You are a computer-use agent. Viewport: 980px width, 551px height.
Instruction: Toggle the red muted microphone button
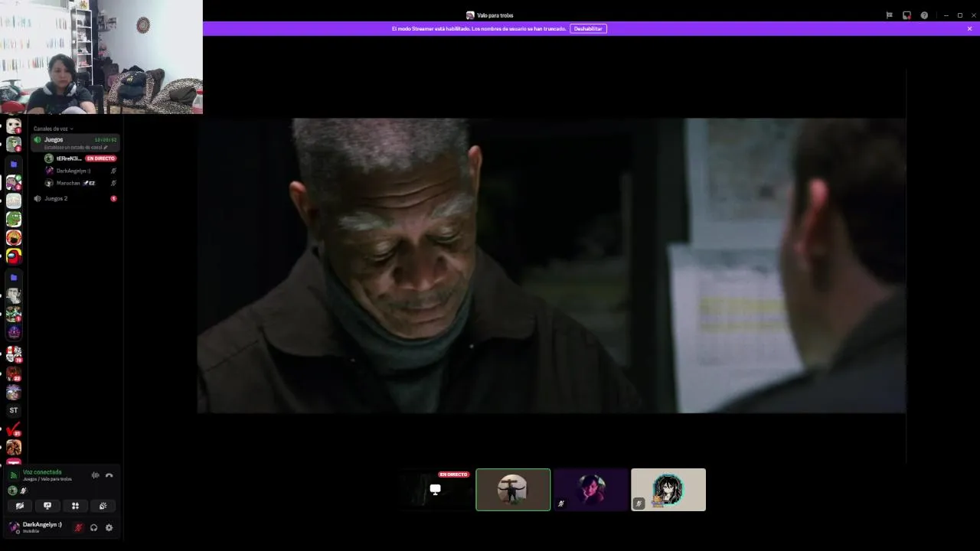click(78, 527)
